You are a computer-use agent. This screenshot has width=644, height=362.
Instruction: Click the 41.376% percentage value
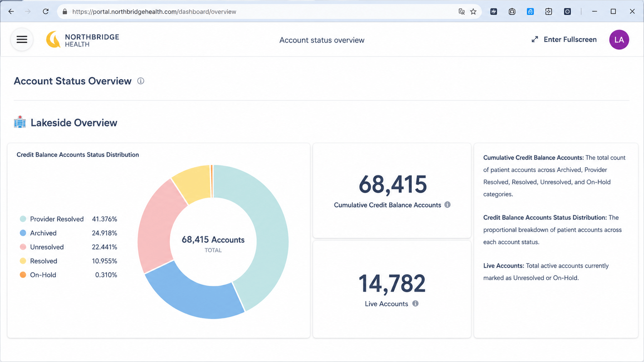coord(104,219)
